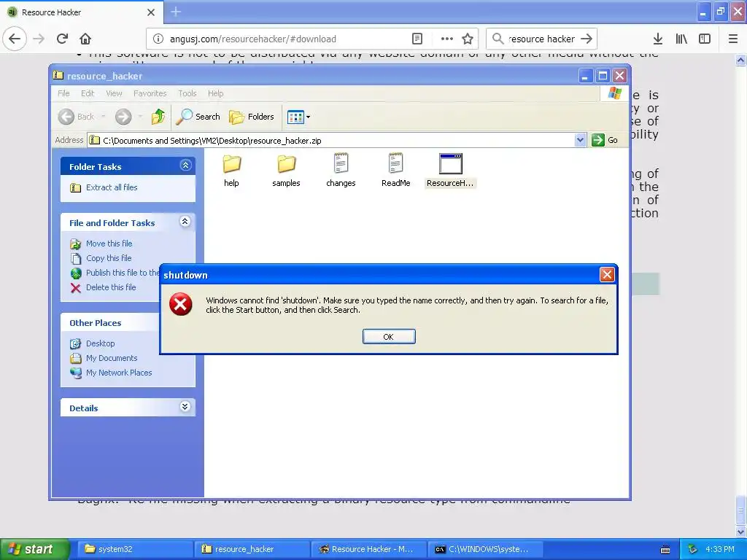This screenshot has width=747, height=560.
Task: Expand the Address bar dropdown list
Action: point(580,140)
